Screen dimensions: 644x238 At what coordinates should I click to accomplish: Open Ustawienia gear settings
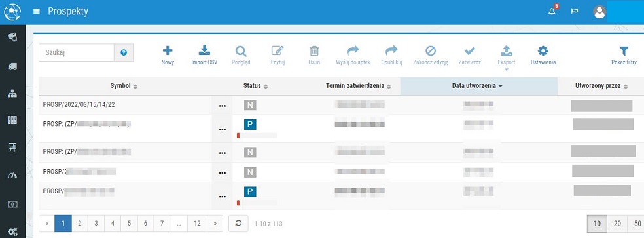[543, 56]
